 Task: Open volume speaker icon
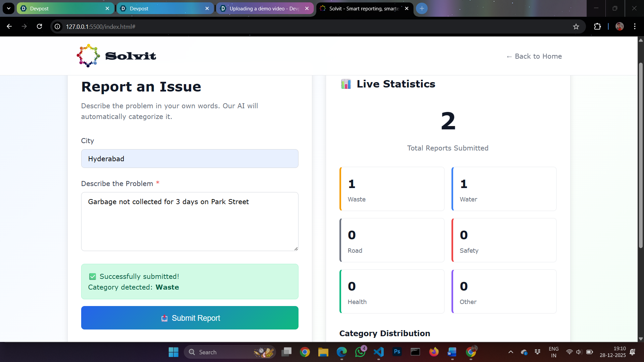point(579,352)
